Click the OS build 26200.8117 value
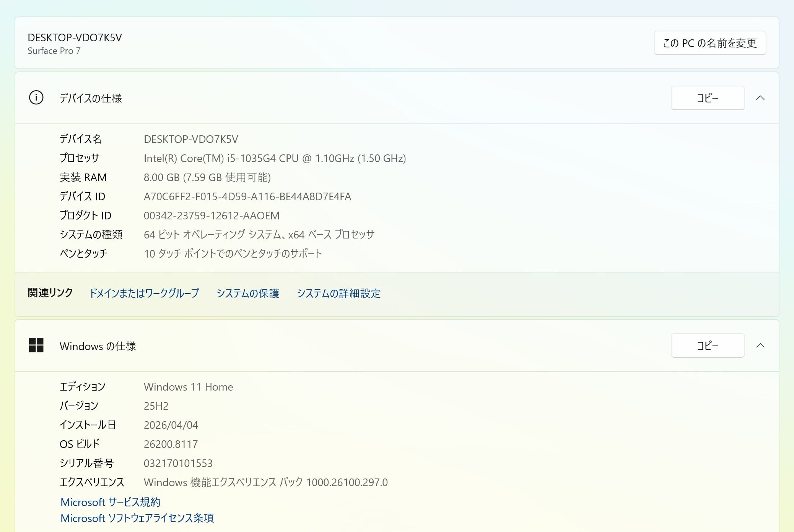 click(x=171, y=444)
